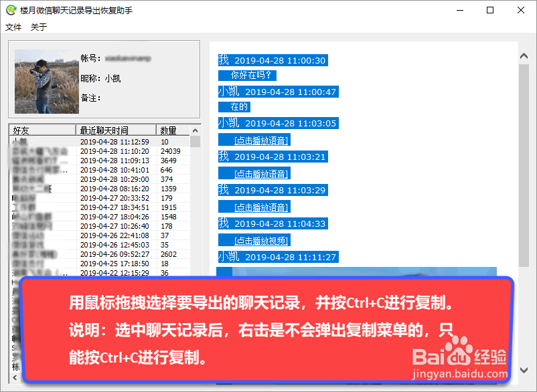537x392 pixels.
Task: Click the chat pane vertical scrollbar thumb
Action: (524, 165)
